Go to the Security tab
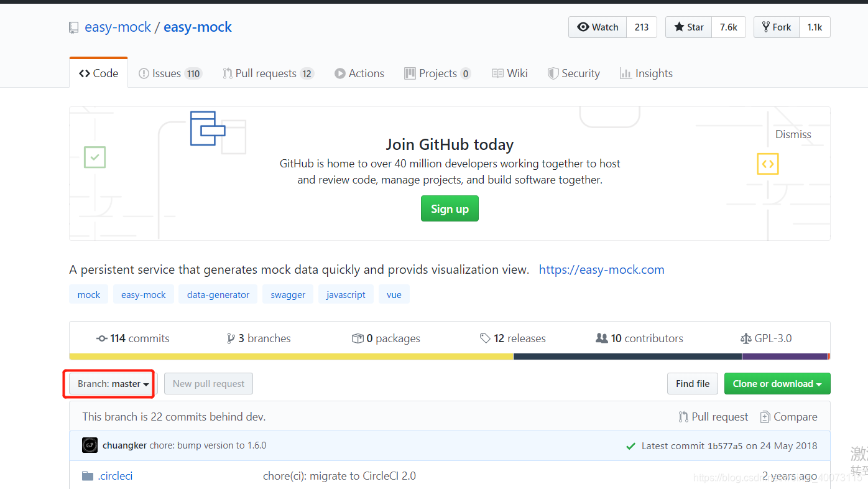This screenshot has height=489, width=868. click(x=573, y=73)
